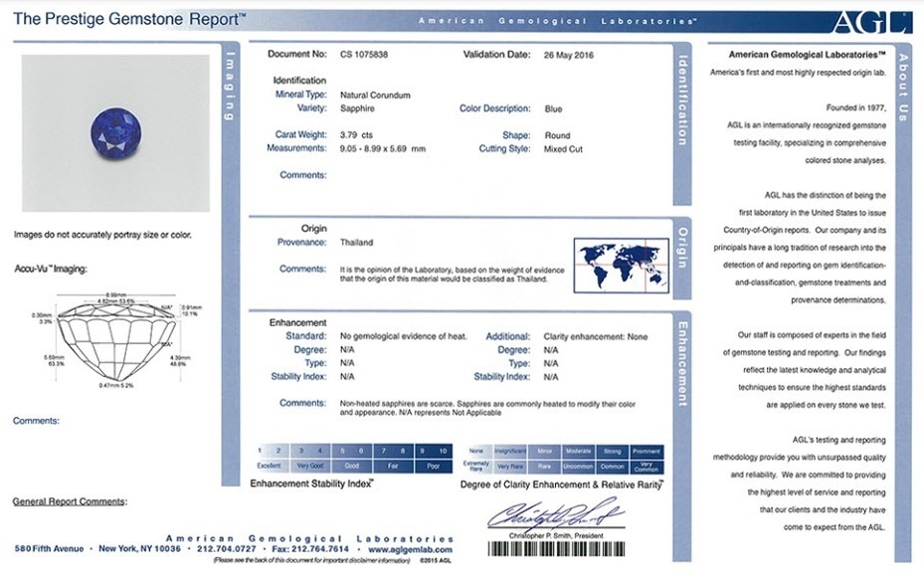
Task: Click the blue sapphire gemstone photo
Action: 115,132
